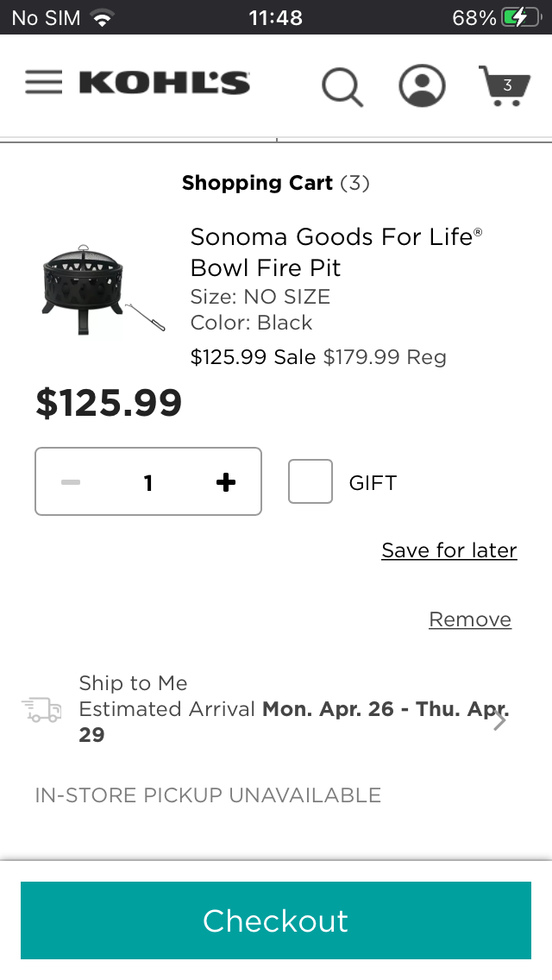
Task: Increase quantity with the plus button
Action: [225, 482]
